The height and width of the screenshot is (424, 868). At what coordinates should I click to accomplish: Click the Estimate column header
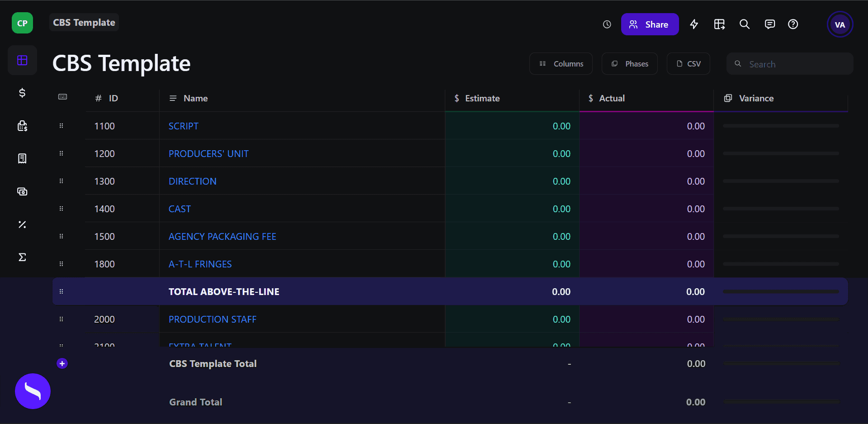coord(482,98)
